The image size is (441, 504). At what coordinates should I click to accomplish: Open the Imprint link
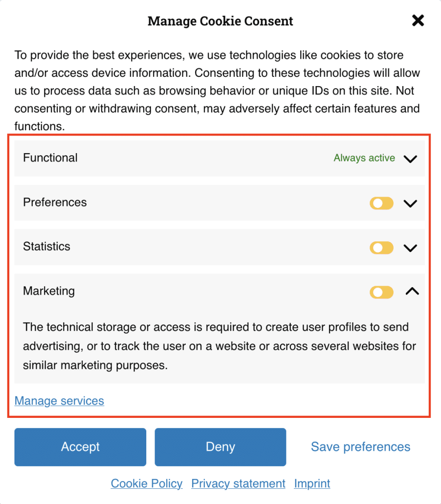pyautogui.click(x=312, y=483)
